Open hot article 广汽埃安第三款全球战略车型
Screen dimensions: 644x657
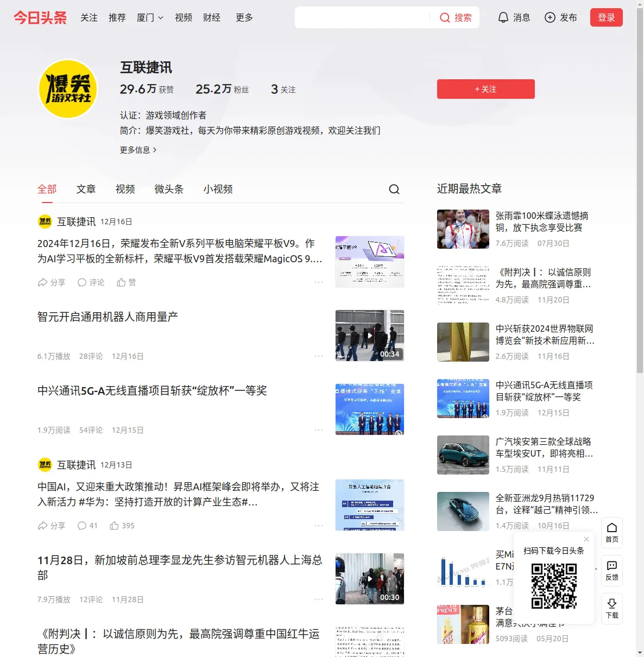[x=544, y=447]
